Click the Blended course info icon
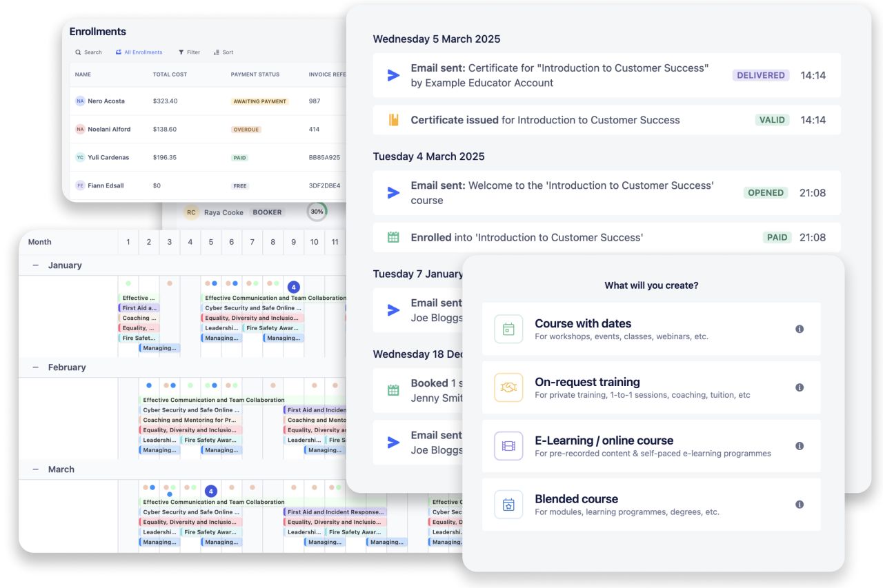883x588 pixels. (x=800, y=505)
